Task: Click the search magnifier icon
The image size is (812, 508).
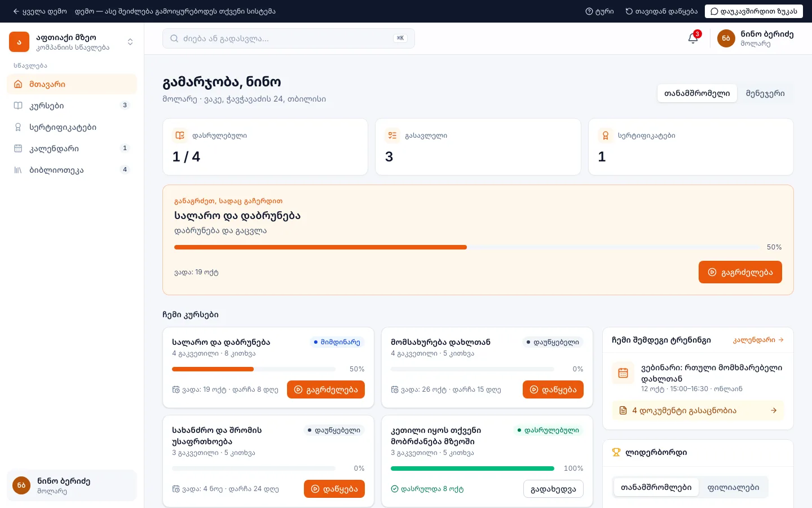Action: tap(174, 38)
